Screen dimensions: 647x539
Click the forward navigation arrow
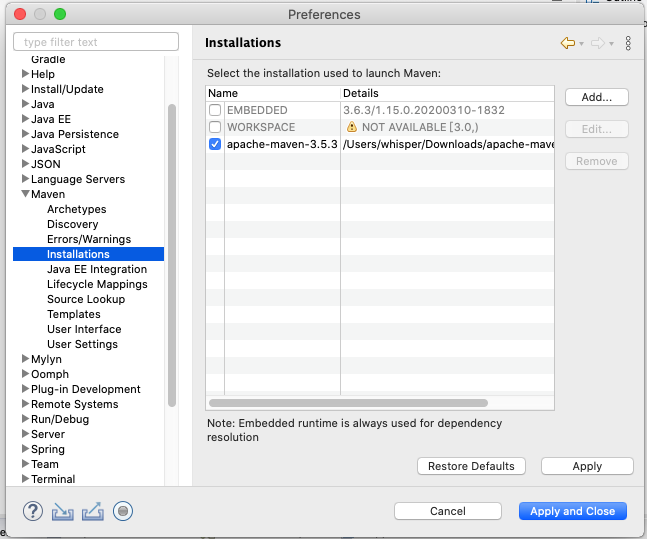[598, 43]
